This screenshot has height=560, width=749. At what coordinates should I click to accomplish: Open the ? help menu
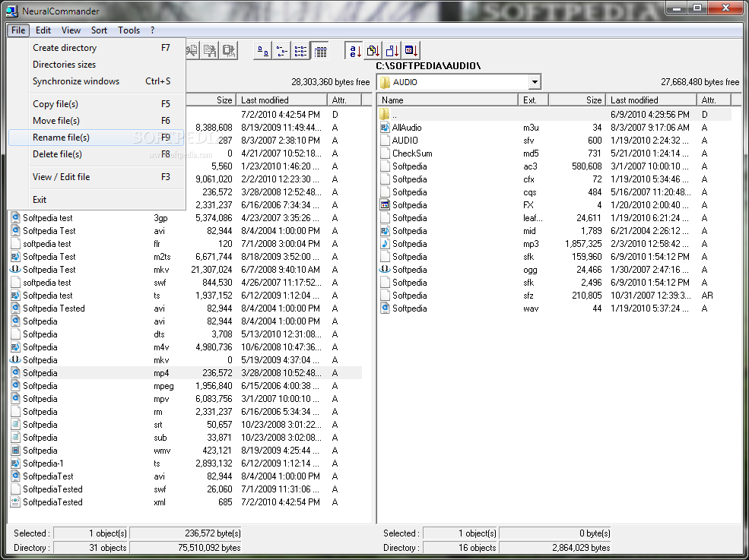point(152,30)
